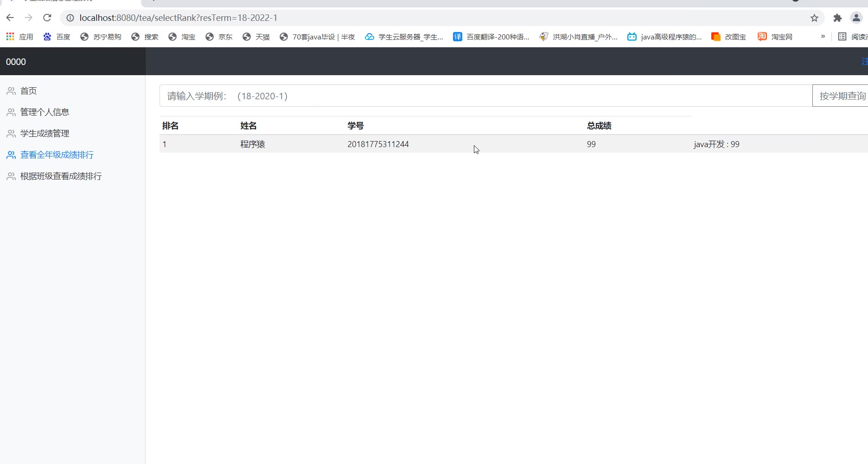Viewport: 868px width, 464px height.
Task: Click the java开发 : 99 detail cell
Action: pyautogui.click(x=716, y=144)
